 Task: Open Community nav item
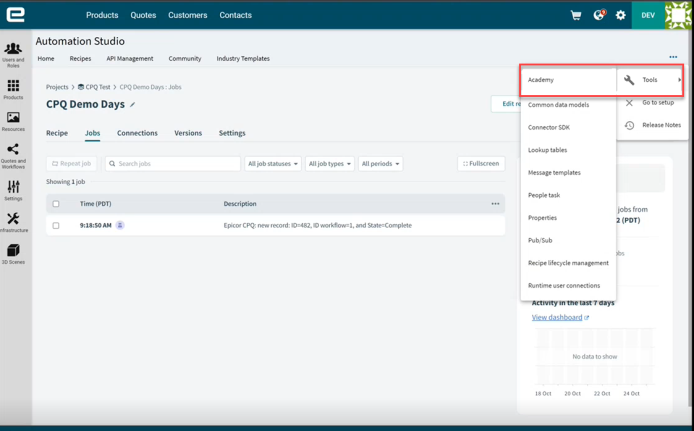(185, 58)
